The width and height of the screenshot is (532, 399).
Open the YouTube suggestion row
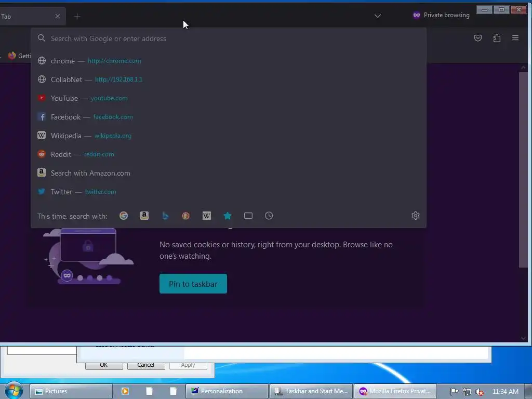228,98
